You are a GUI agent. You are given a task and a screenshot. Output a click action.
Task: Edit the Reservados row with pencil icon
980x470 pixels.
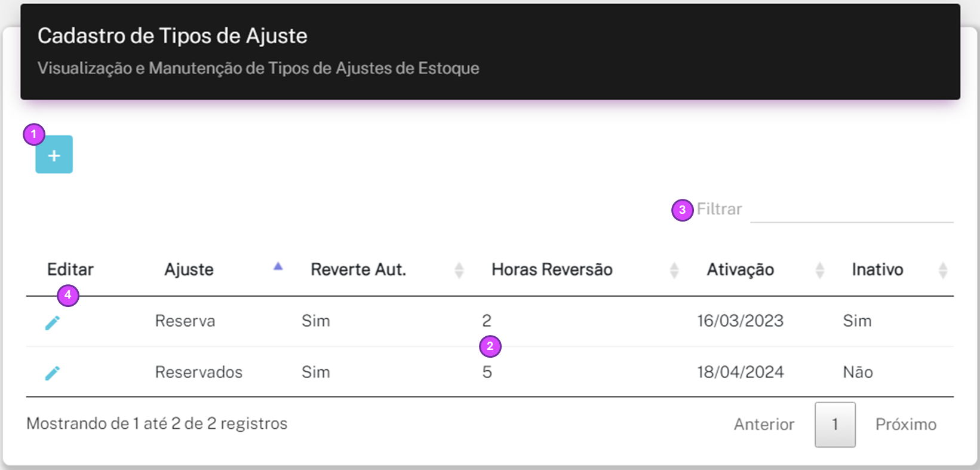point(53,373)
